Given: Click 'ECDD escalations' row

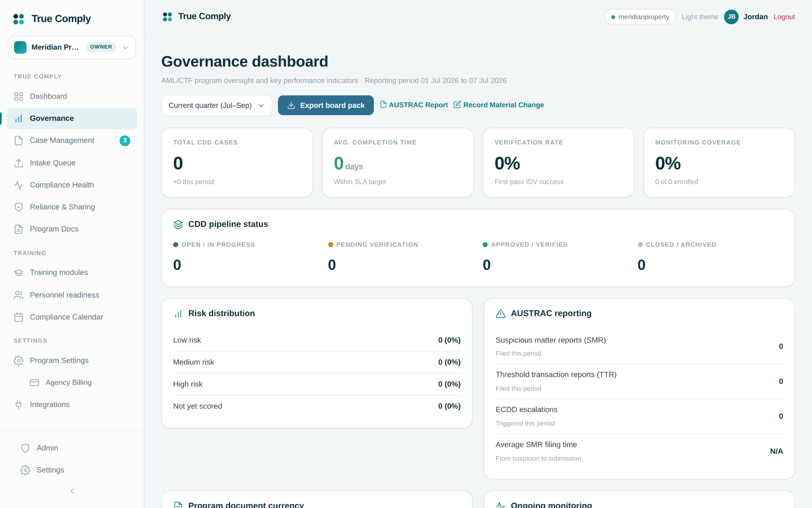Looking at the screenshot, I should (x=639, y=417).
